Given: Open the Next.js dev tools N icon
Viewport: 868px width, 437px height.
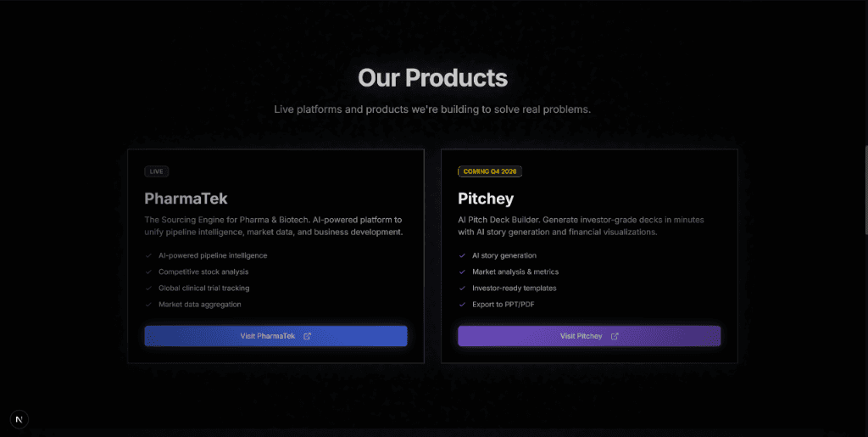Looking at the screenshot, I should pyautogui.click(x=19, y=418).
